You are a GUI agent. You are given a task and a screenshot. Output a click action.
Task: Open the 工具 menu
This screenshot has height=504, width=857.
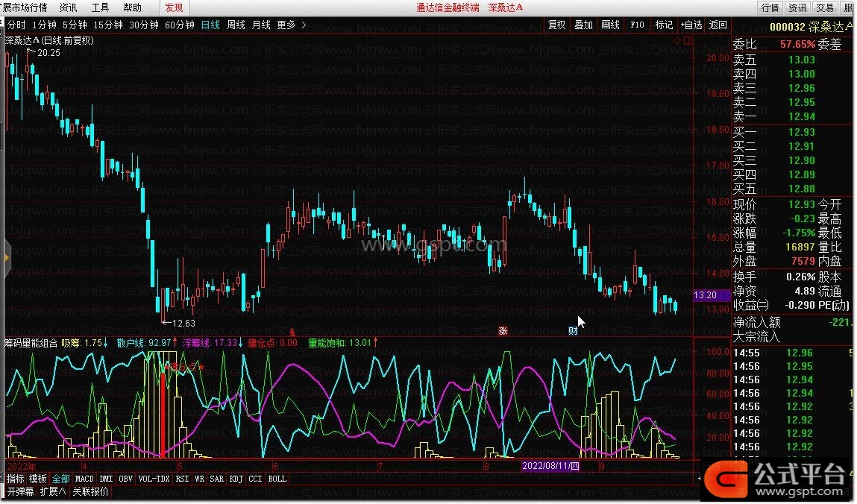(100, 7)
